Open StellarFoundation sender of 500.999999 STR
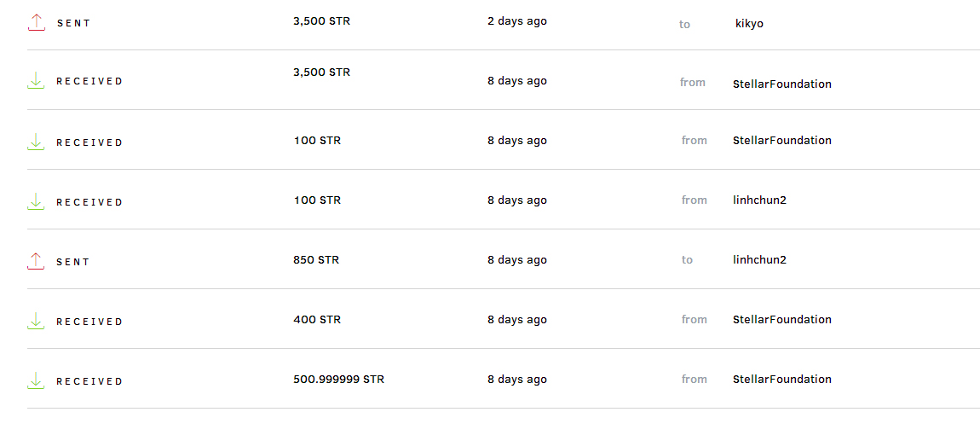The height and width of the screenshot is (441, 980). tap(781, 380)
